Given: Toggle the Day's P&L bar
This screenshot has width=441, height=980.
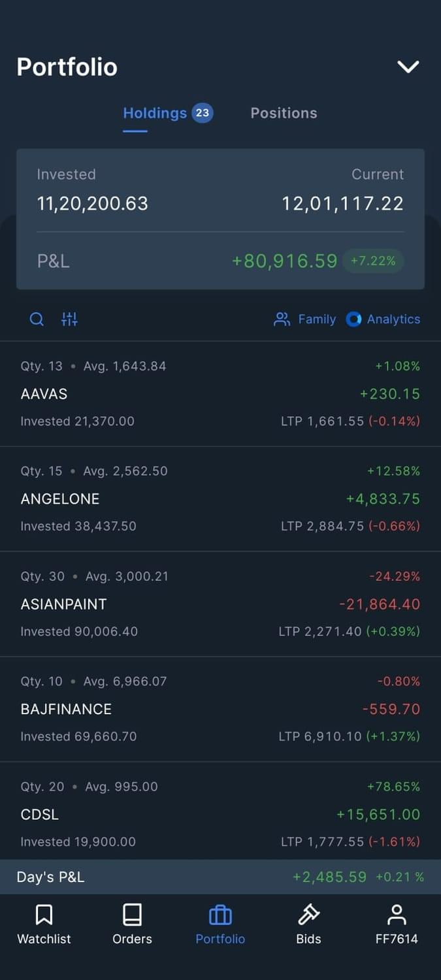Looking at the screenshot, I should click(220, 877).
